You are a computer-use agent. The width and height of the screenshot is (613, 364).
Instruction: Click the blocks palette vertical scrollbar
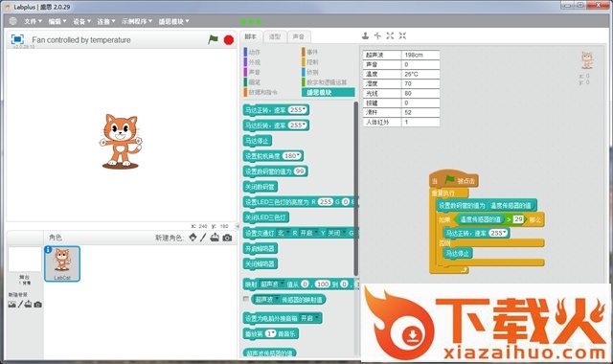point(355,188)
